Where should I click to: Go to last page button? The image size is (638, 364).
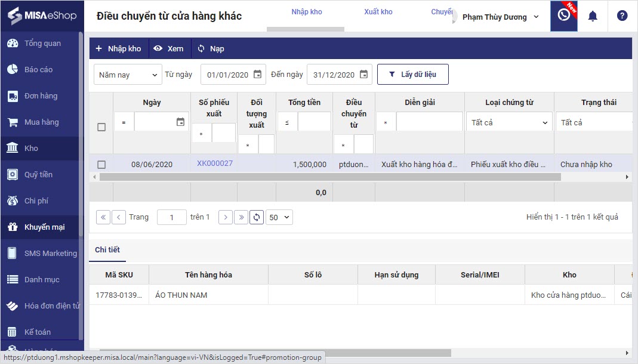[x=241, y=217]
